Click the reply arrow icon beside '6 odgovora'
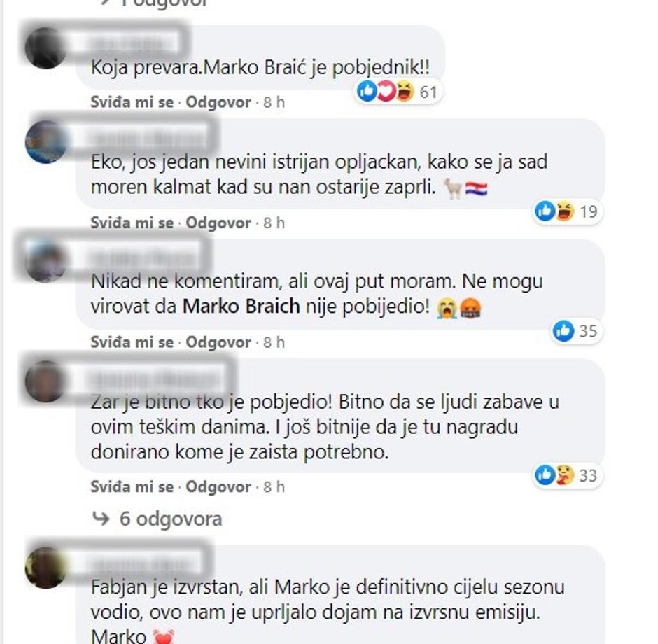Image resolution: width=658 pixels, height=644 pixels. pos(101,519)
